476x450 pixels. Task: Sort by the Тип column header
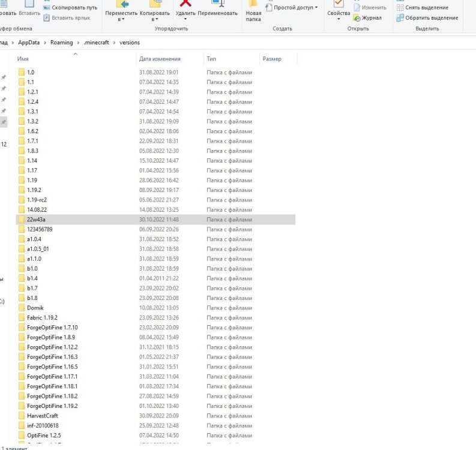click(211, 59)
